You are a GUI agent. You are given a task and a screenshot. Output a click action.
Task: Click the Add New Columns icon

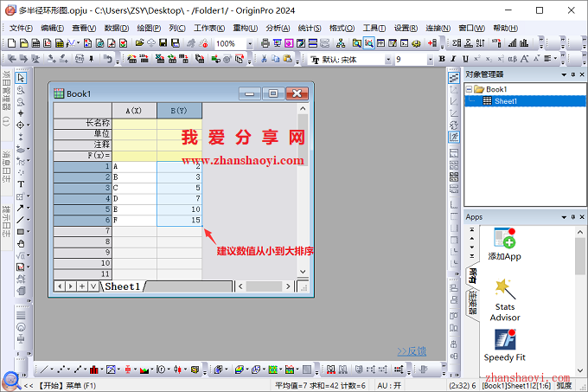(432, 43)
